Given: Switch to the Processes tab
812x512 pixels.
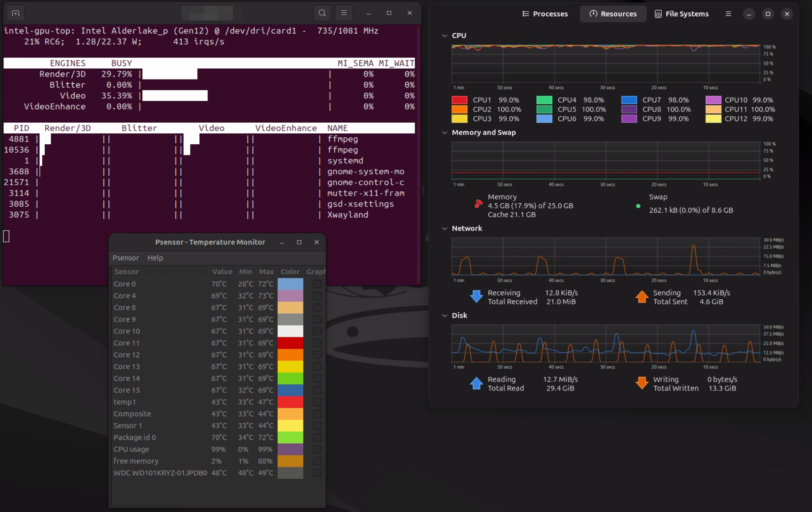Looking at the screenshot, I should (x=545, y=14).
